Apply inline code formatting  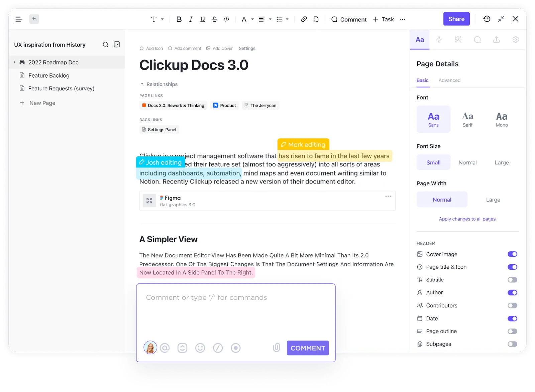226,19
